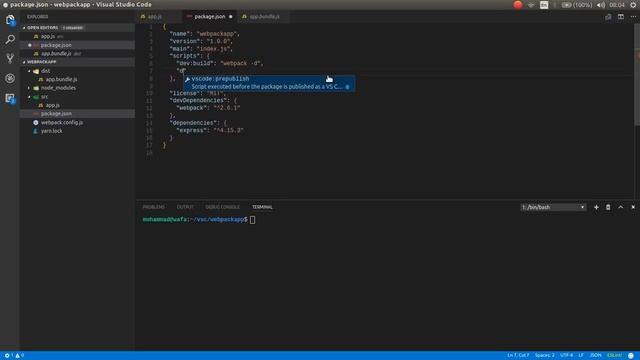Click the Ln 7, Col 7 status item
Image resolution: width=640 pixels, height=360 pixels.
click(518, 356)
